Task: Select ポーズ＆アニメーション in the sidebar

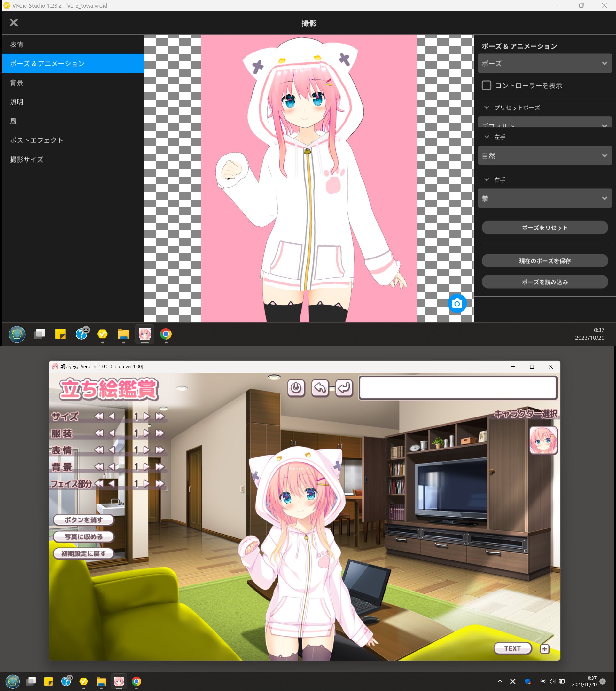Action: point(73,63)
